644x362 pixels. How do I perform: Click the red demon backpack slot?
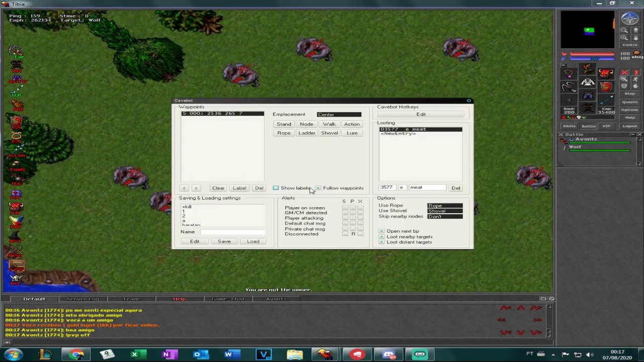(x=606, y=74)
